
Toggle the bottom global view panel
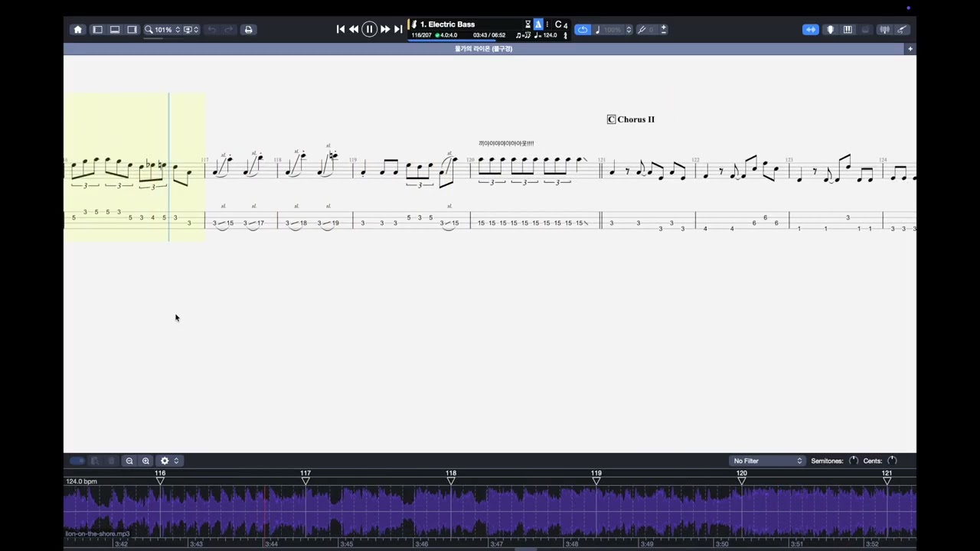115,30
